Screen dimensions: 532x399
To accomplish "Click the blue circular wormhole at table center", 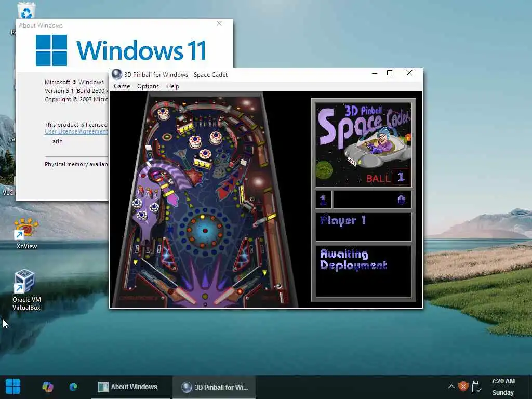I will pos(205,231).
